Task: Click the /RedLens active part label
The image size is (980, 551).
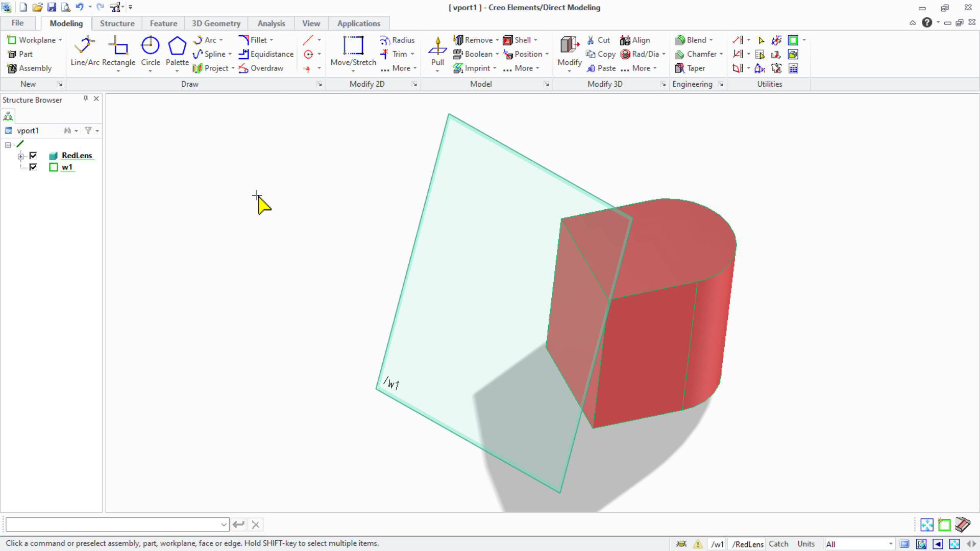Action: 747,544
